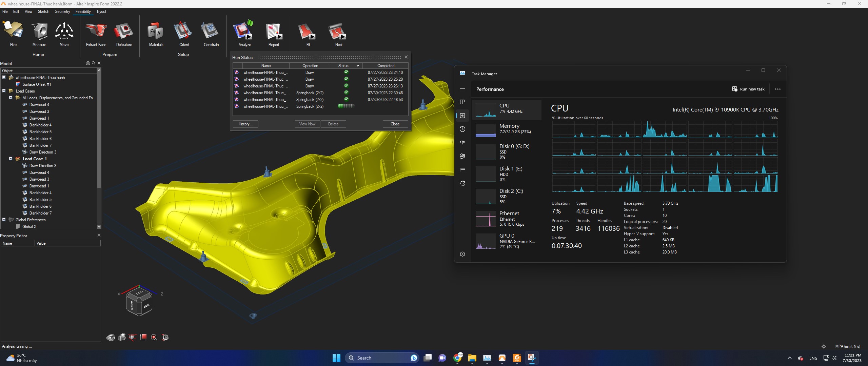Screen dimensions: 868x366
Task: Collapse the Load Case 1 tree node
Action: click(11, 159)
